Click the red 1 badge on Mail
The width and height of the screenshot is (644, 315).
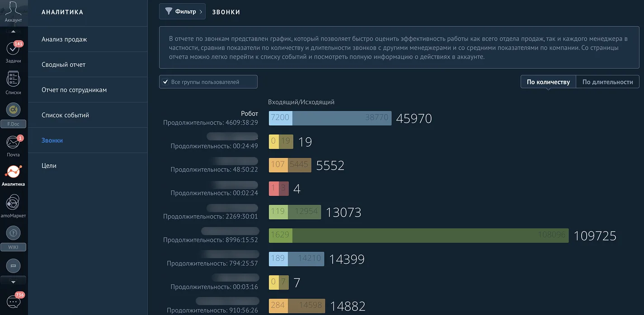tap(20, 138)
